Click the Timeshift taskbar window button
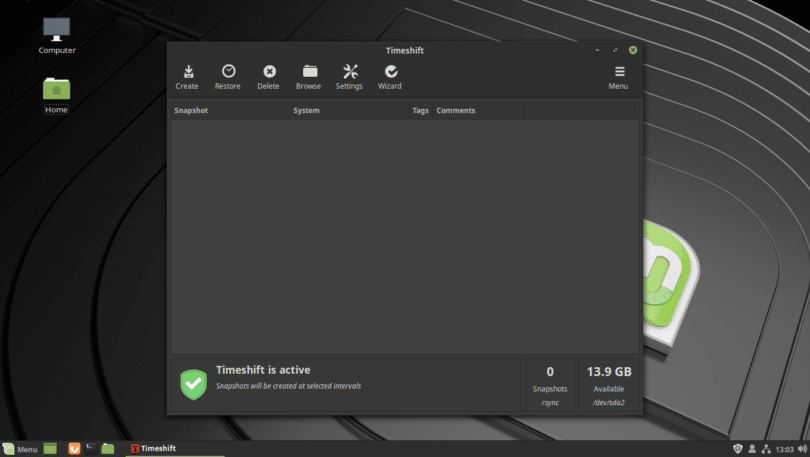 (x=153, y=449)
